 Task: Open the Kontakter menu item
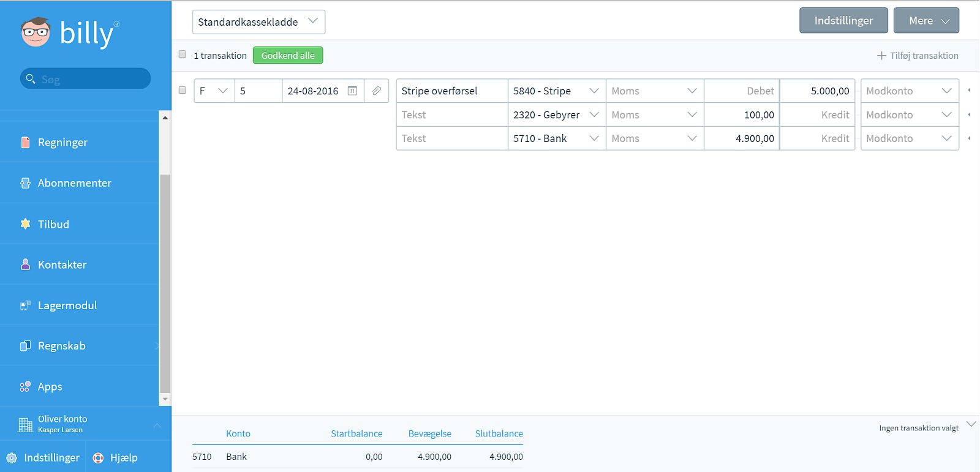click(80, 264)
